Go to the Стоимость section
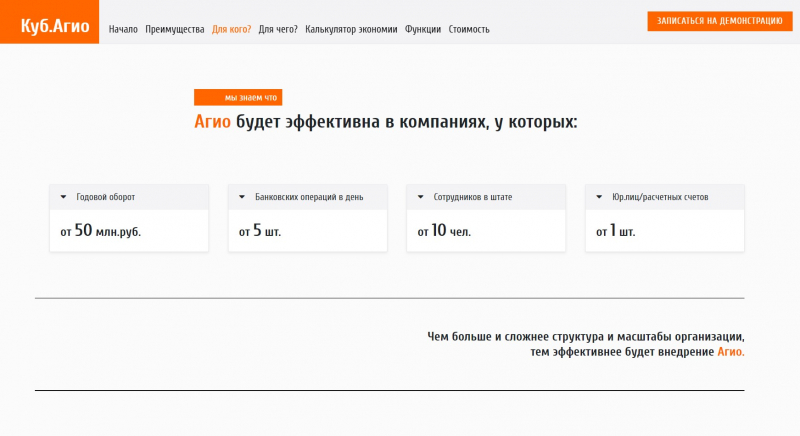Screen dimensions: 800x436 pos(469,30)
